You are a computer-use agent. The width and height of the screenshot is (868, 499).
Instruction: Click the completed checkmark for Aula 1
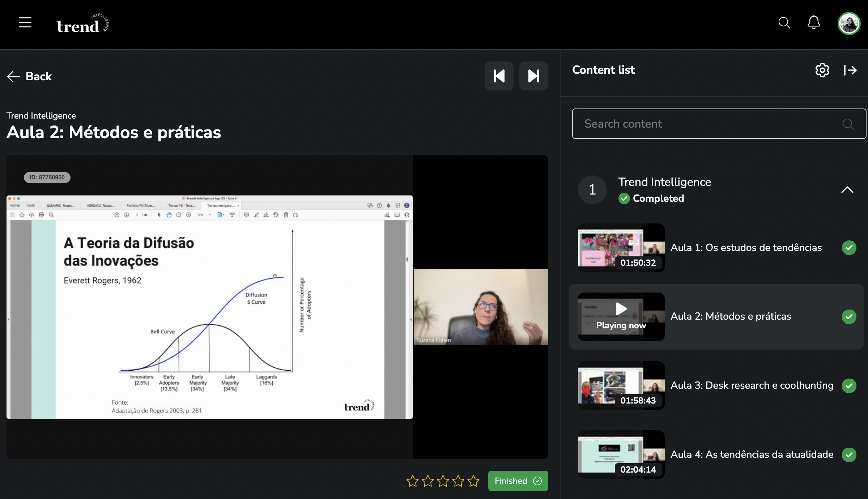[x=849, y=248]
